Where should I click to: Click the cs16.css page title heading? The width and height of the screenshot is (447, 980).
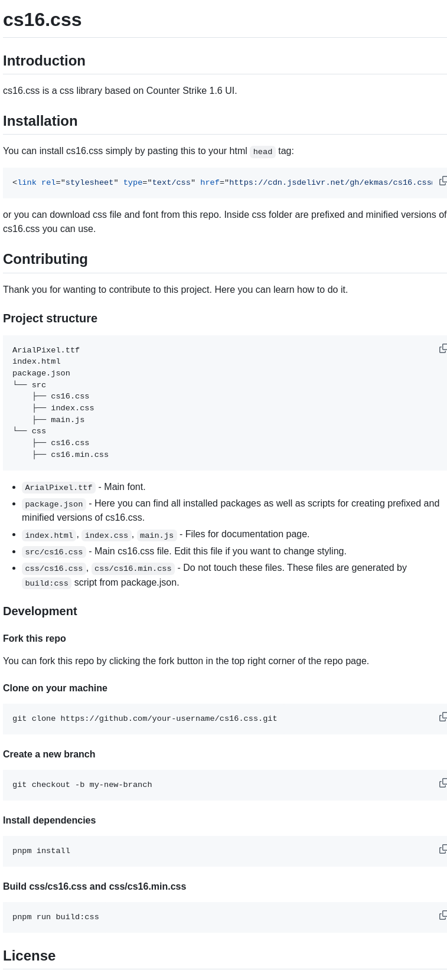coord(42,19)
